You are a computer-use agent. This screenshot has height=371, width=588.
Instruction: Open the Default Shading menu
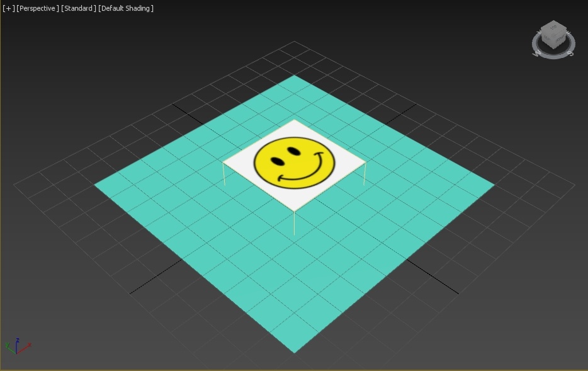point(126,8)
